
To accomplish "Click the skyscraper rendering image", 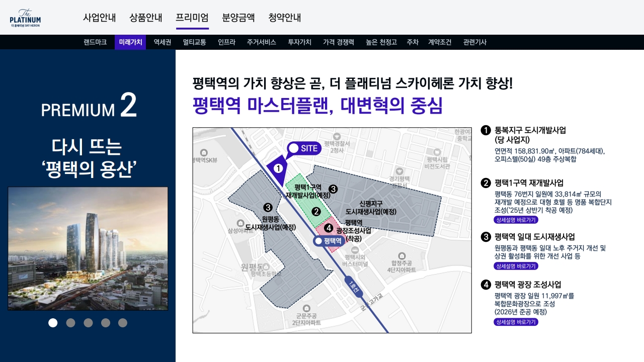I will [88, 249].
